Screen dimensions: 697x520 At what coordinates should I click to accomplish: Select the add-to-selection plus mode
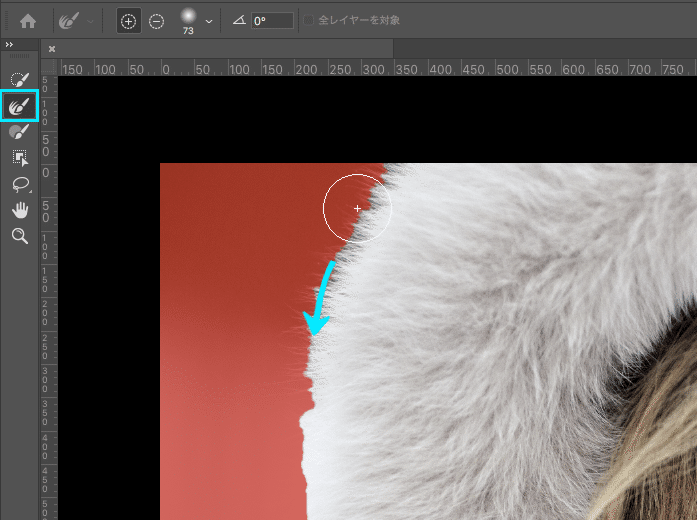[x=128, y=21]
